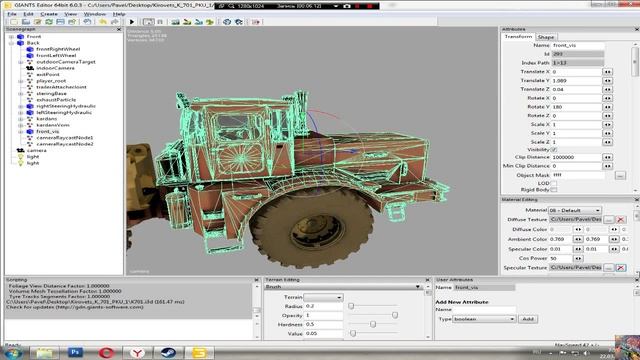Select the first light node icon
The image size is (640, 360).
click(20, 157)
